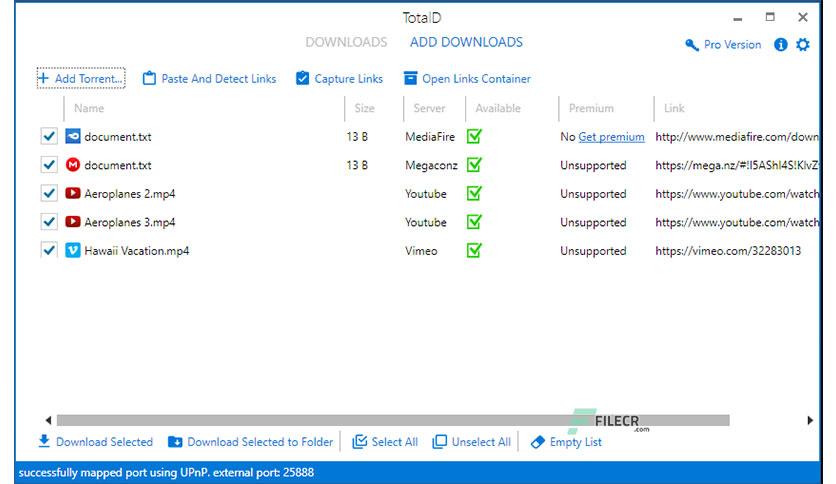Image resolution: width=836 pixels, height=484 pixels.
Task: Click the Unselect All icon
Action: click(x=439, y=441)
